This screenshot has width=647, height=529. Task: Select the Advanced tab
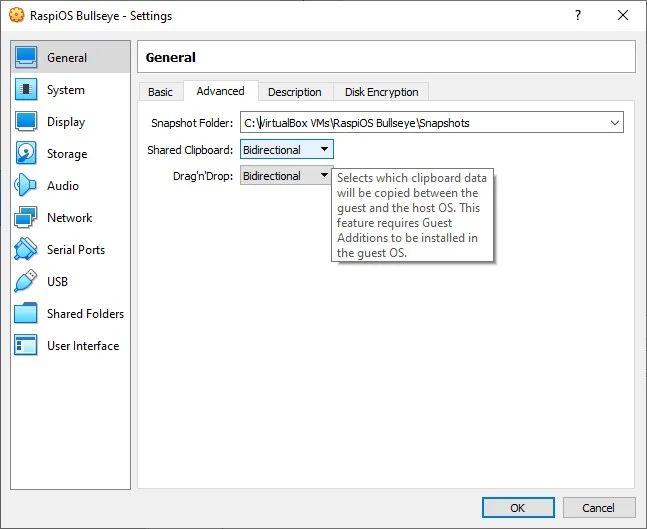(220, 91)
